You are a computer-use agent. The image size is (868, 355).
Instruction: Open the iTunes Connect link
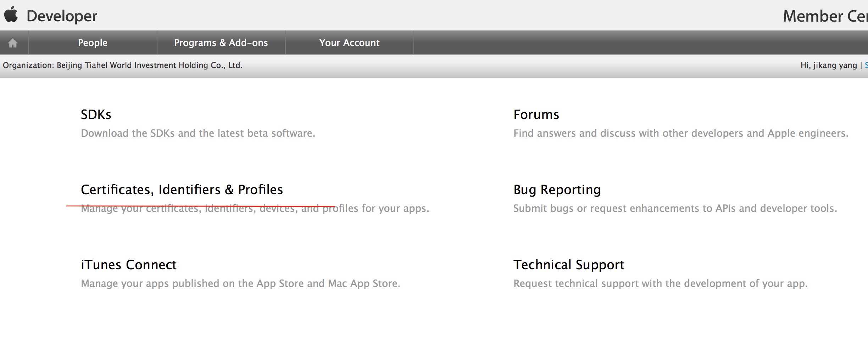tap(129, 265)
